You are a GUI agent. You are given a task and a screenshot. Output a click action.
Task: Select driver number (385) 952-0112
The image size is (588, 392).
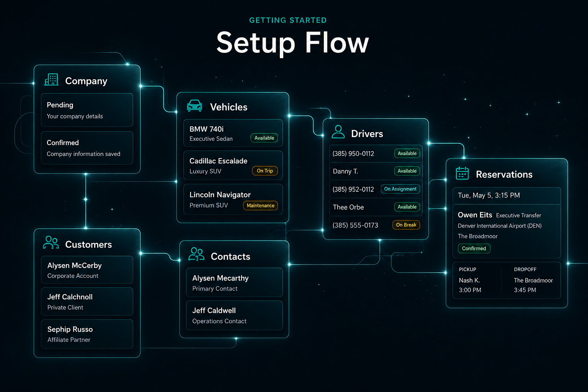(353, 189)
